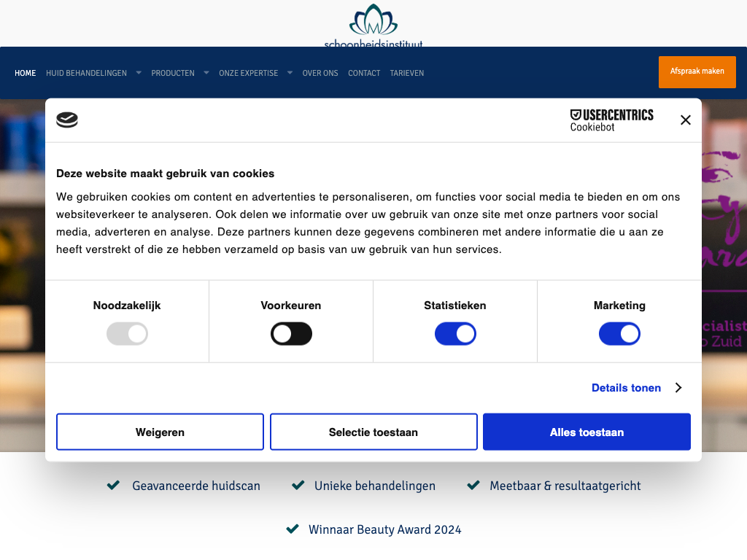
Task: Click the checkmark beside Unieke behandelingen
Action: pyautogui.click(x=298, y=485)
